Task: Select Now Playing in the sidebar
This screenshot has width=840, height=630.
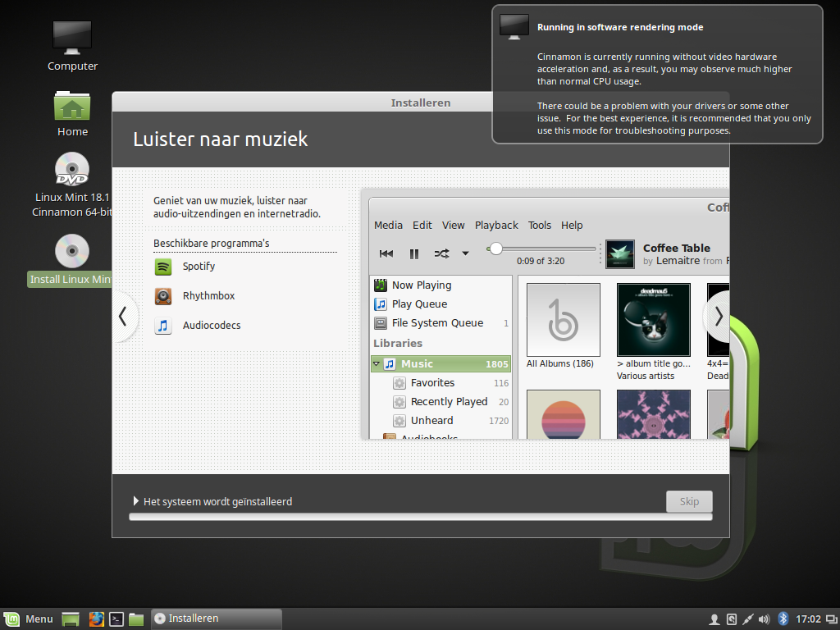Action: coord(441,285)
